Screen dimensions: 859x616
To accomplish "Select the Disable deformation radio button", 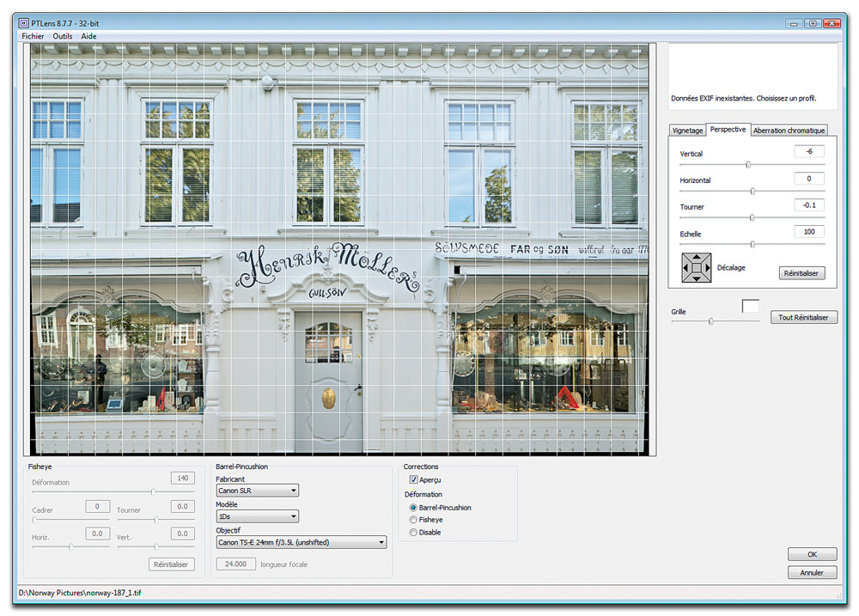I will (413, 532).
